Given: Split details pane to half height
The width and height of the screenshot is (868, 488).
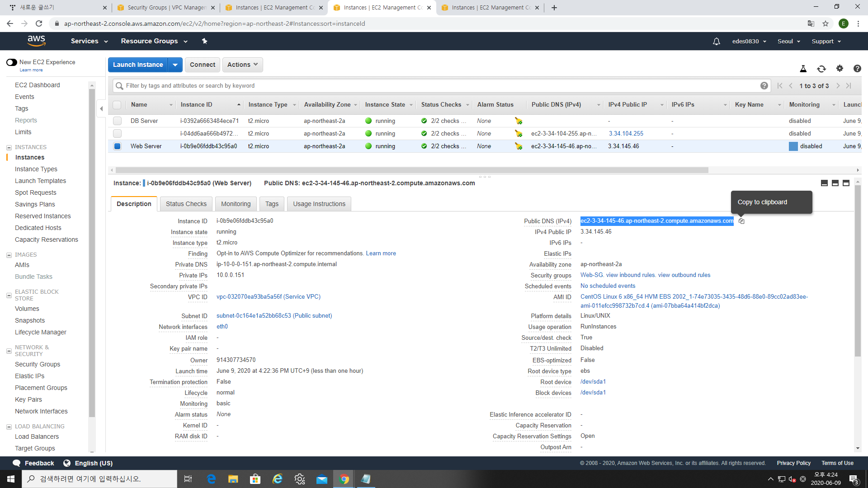Looking at the screenshot, I should [x=835, y=183].
